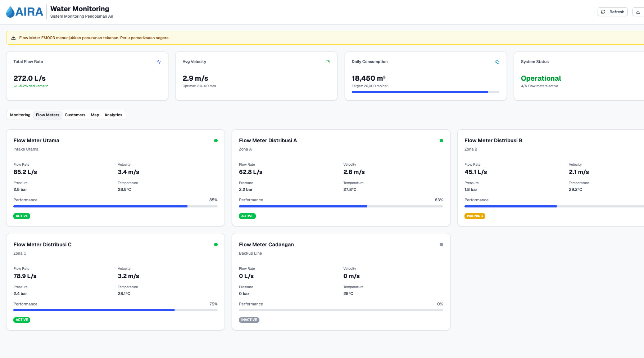Viewport: 644px width, 358px height.
Task: Click the Avg Velocity gauge icon
Action: click(x=328, y=62)
